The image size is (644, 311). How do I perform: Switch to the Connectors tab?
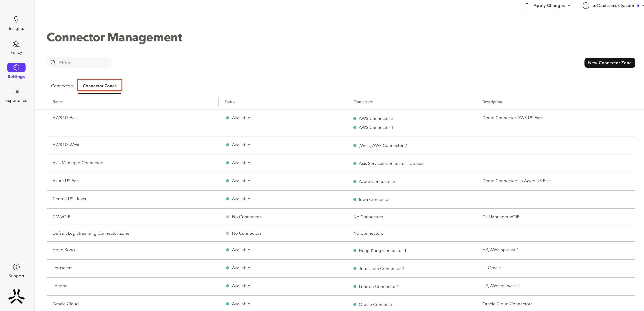click(x=62, y=86)
